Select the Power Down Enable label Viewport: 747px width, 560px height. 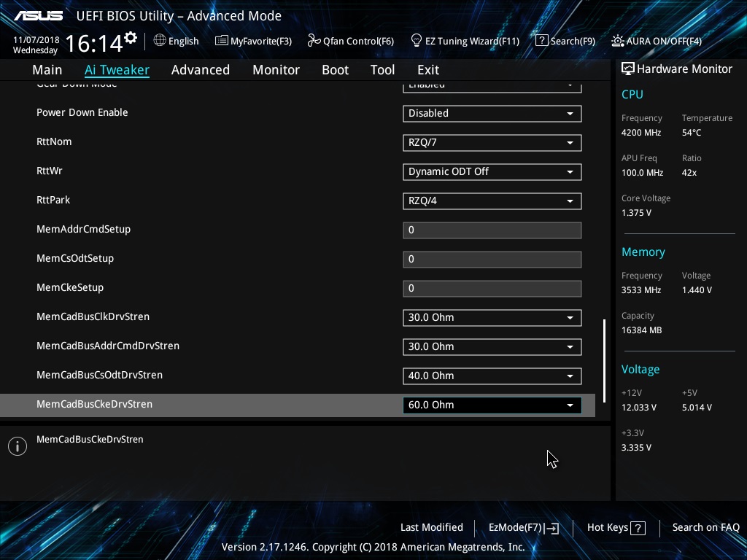82,112
